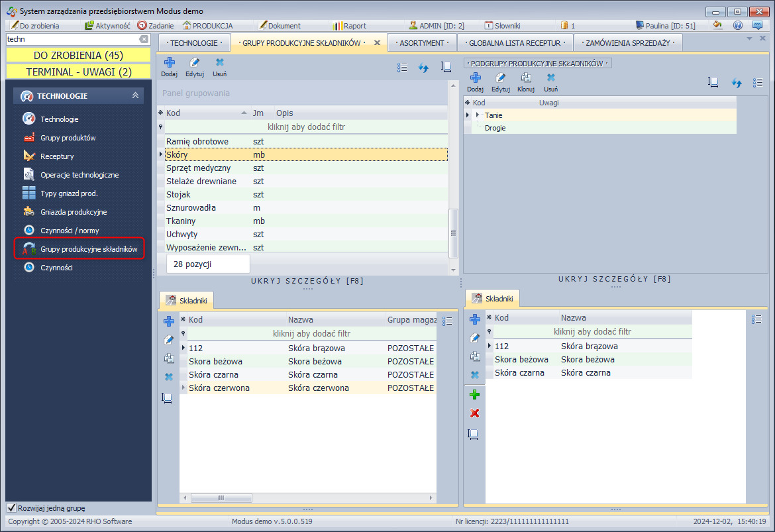
Task: Collapse the TECHNOLOGIE sidebar section
Action: [135, 96]
